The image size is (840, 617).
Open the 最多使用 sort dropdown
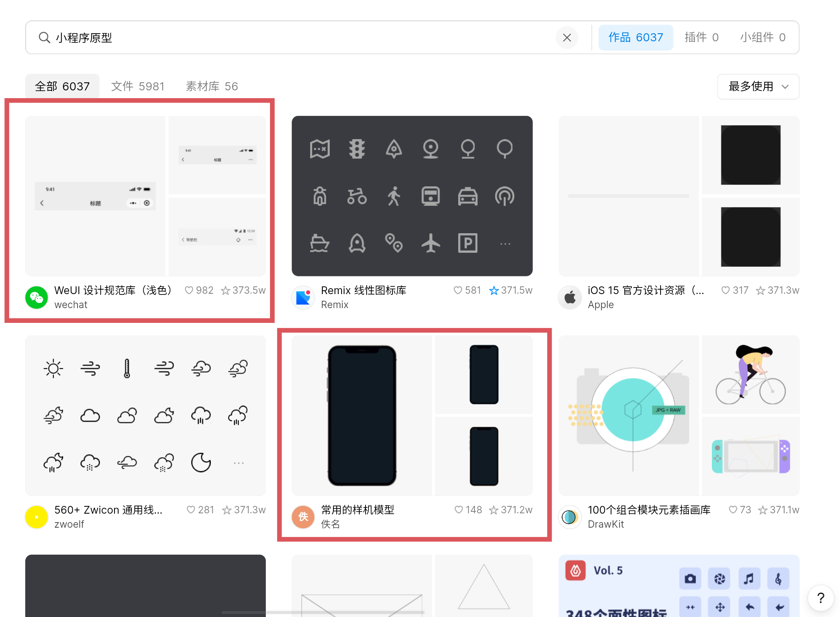click(x=758, y=86)
